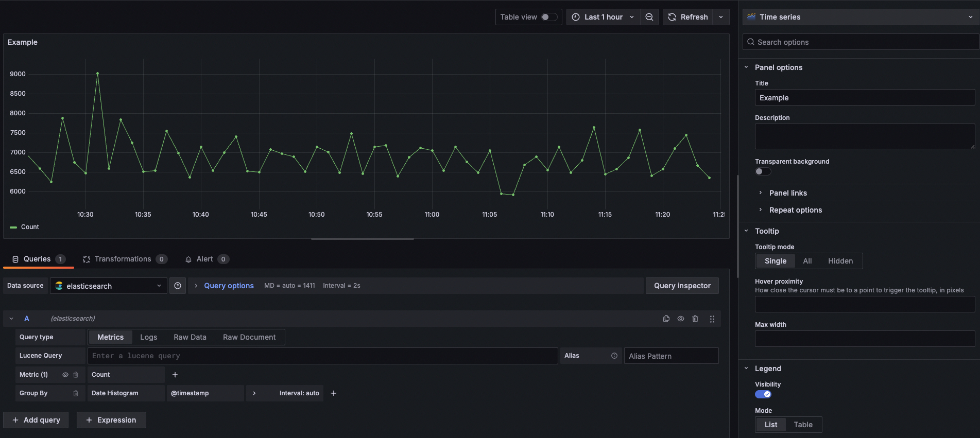Open the data source help icon
The image size is (980, 438).
click(178, 286)
